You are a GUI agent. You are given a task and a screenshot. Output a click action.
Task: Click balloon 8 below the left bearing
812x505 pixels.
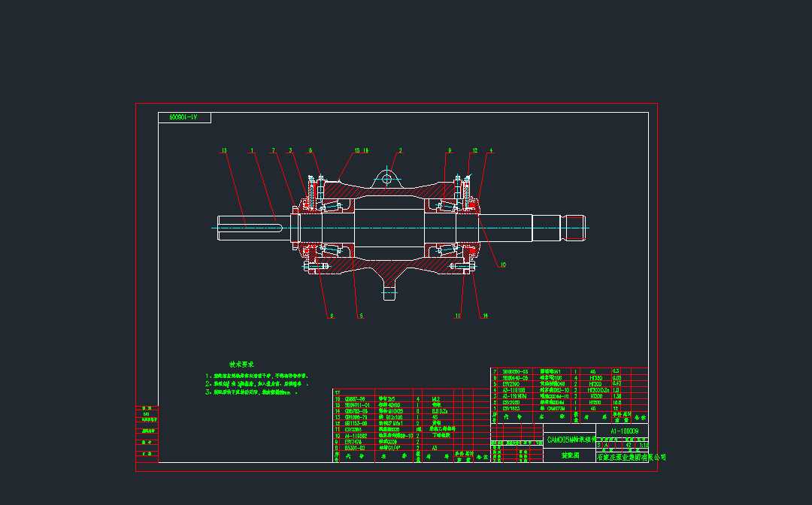click(x=332, y=316)
